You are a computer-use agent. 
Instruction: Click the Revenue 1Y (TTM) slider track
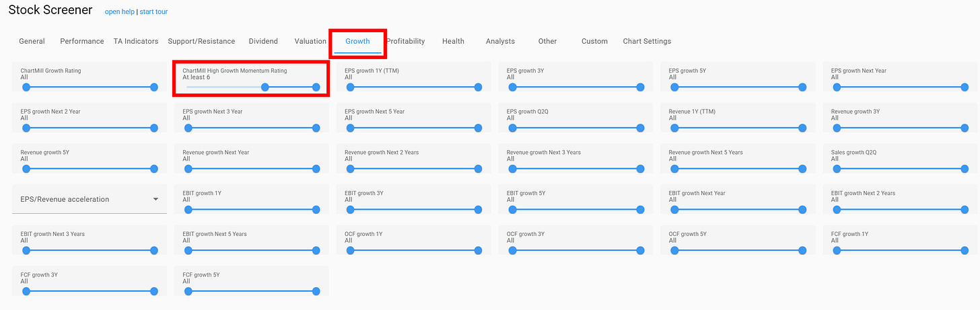[738, 128]
